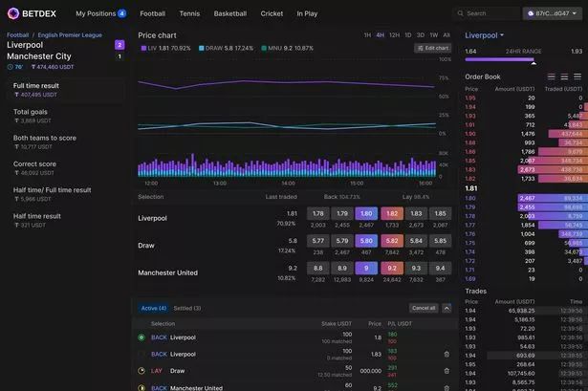Set chart timeframe to 1W
The width and height of the screenshot is (588, 391).
[x=434, y=34]
